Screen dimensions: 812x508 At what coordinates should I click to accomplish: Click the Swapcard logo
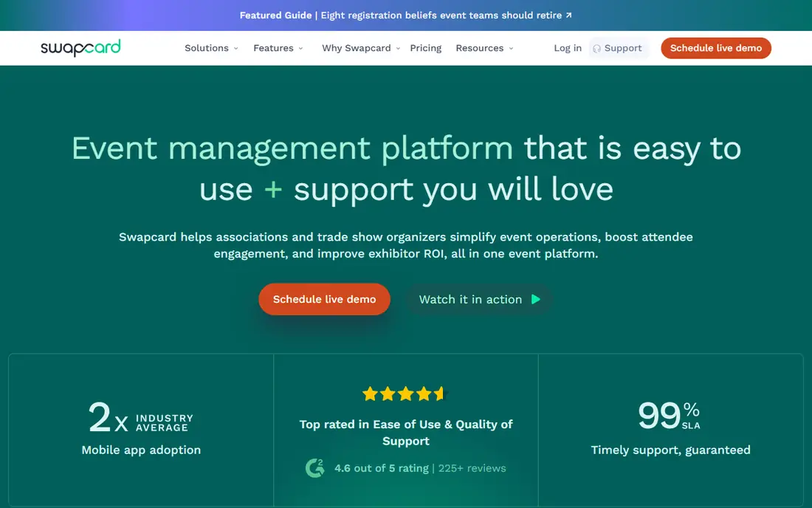coord(80,48)
